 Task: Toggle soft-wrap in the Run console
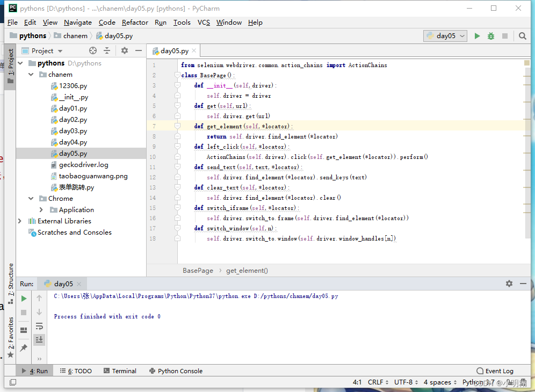click(39, 325)
